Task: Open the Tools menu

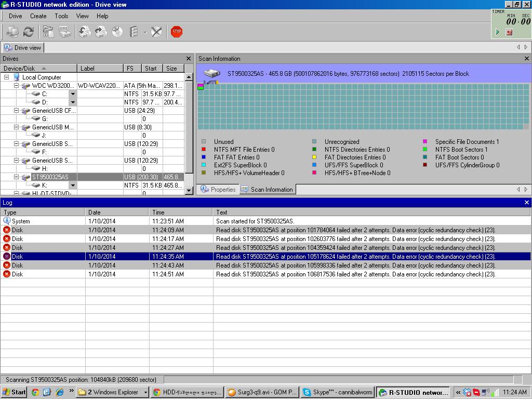Action: coord(61,16)
